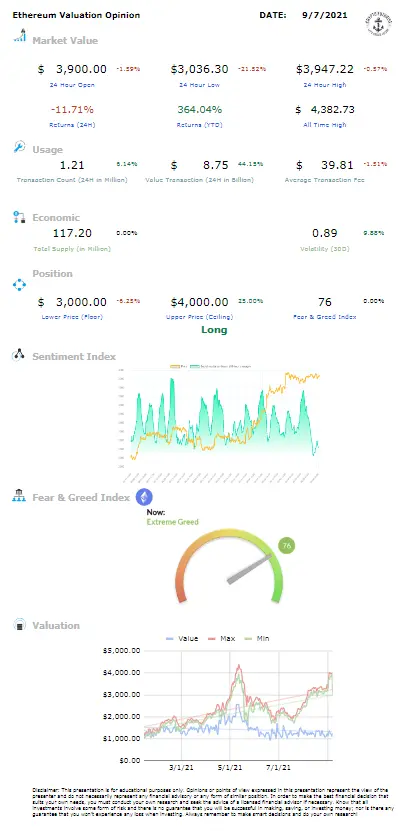Image resolution: width=417 pixels, height=831 pixels.
Task: Toggle the Max series in the valuation legend
Action: pos(220,638)
